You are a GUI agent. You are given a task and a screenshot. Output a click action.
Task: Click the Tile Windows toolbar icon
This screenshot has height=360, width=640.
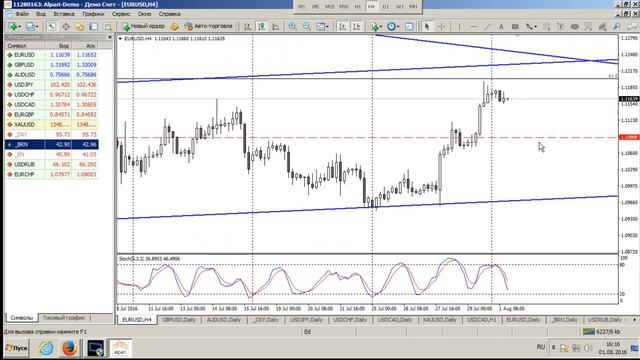coord(321,27)
